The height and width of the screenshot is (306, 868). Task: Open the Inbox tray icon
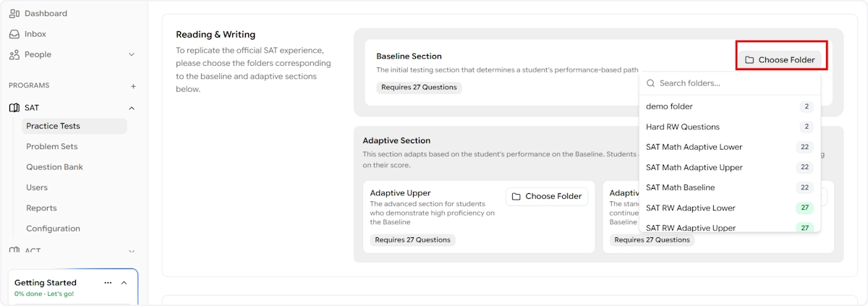[14, 34]
